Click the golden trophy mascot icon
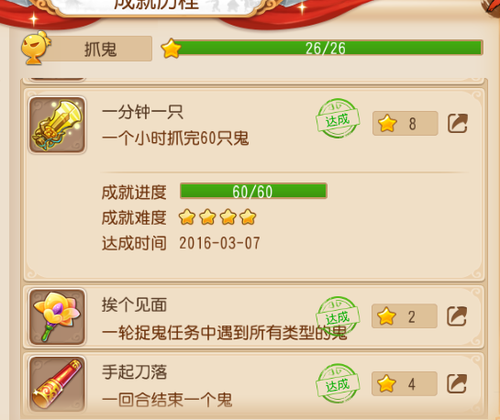 [x=36, y=47]
